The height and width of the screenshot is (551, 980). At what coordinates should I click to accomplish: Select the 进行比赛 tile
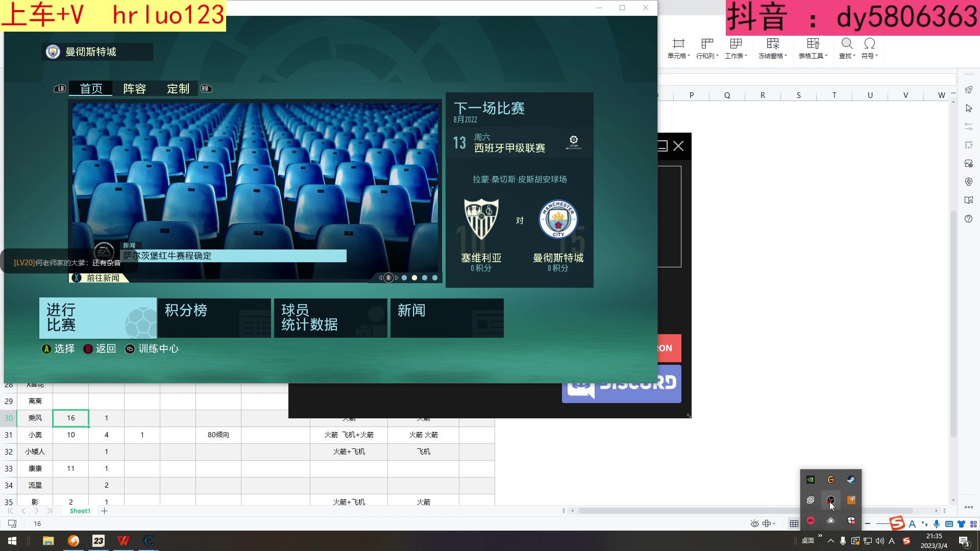point(98,318)
